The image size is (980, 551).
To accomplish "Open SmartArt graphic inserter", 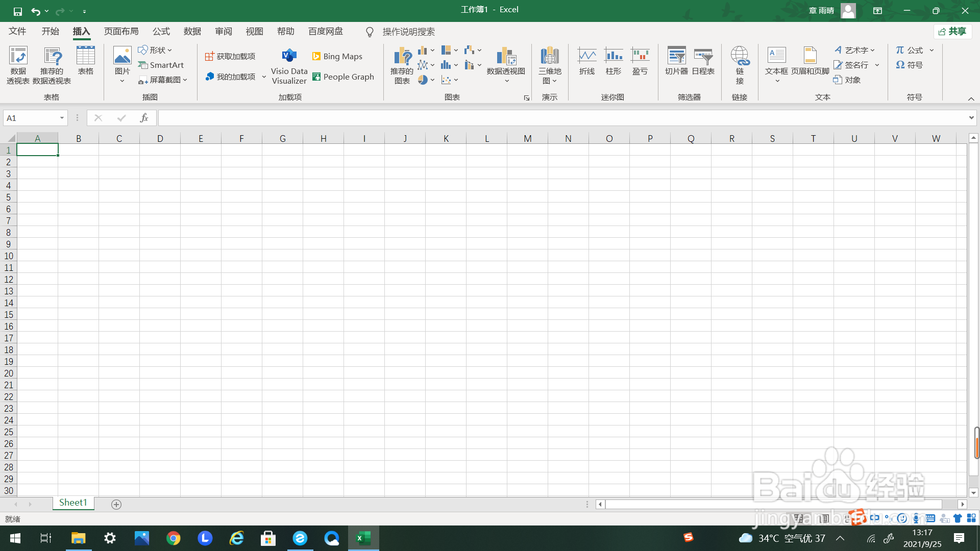I will pos(161,65).
